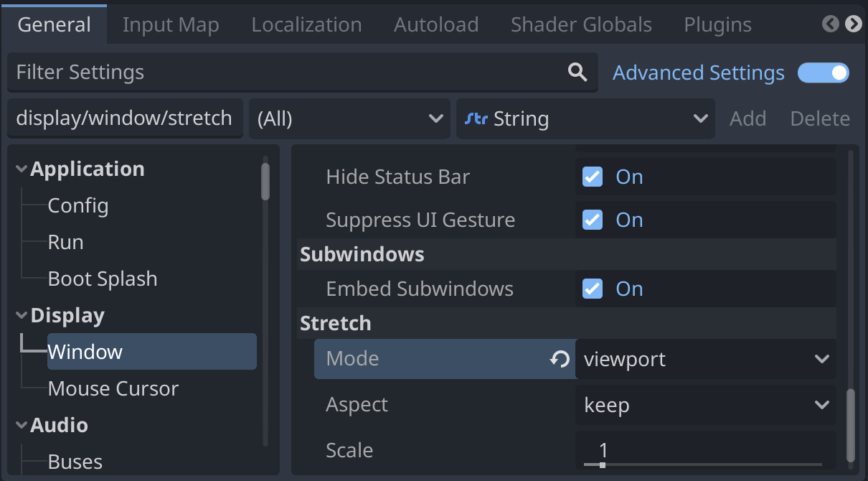Click the Delete button

click(x=819, y=118)
